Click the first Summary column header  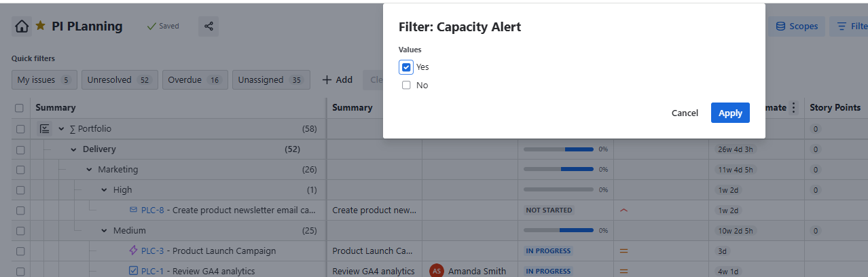[x=56, y=107]
